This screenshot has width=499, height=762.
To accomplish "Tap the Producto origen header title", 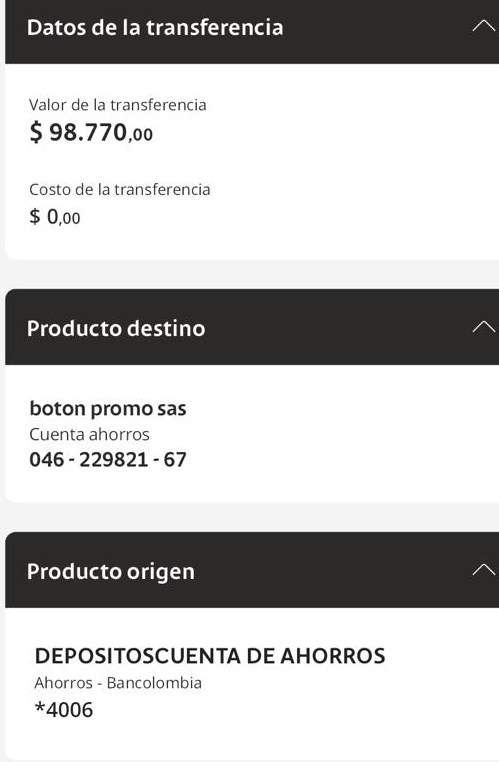I will coord(111,572).
